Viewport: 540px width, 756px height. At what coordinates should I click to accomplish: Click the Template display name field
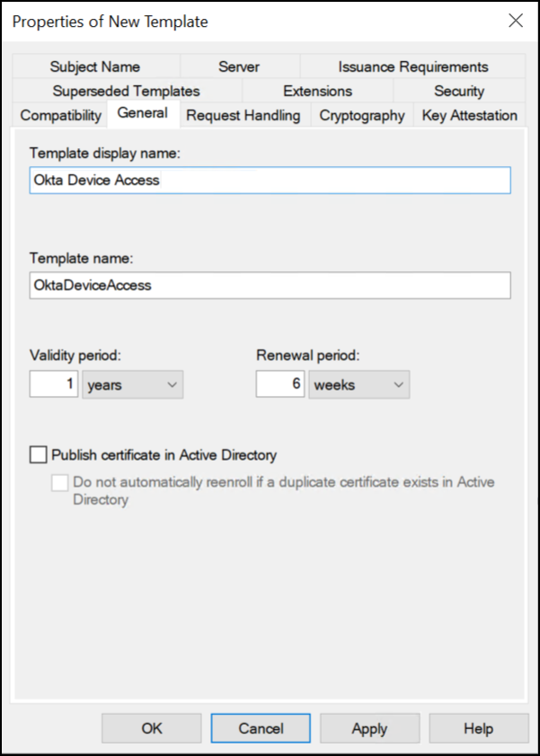tap(270, 180)
